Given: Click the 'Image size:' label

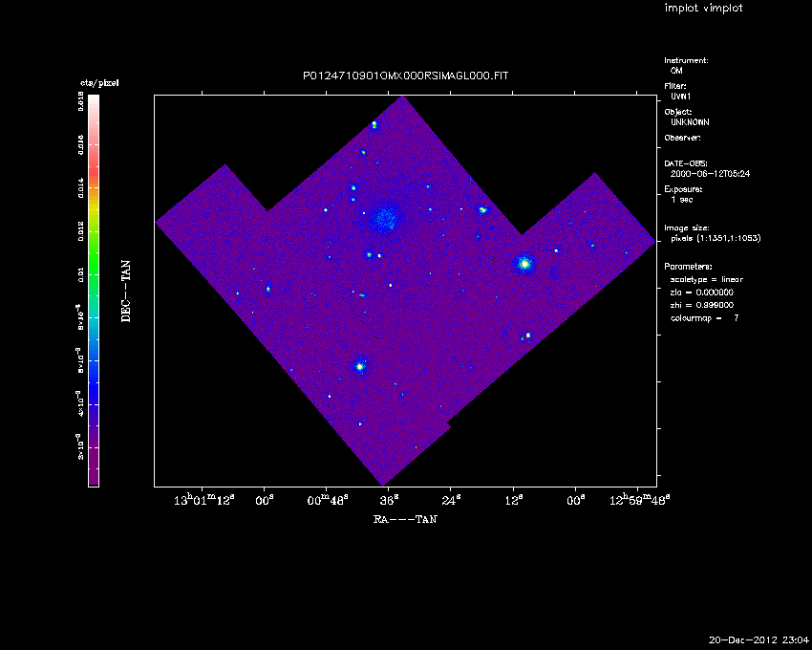Looking at the screenshot, I should (687, 228).
